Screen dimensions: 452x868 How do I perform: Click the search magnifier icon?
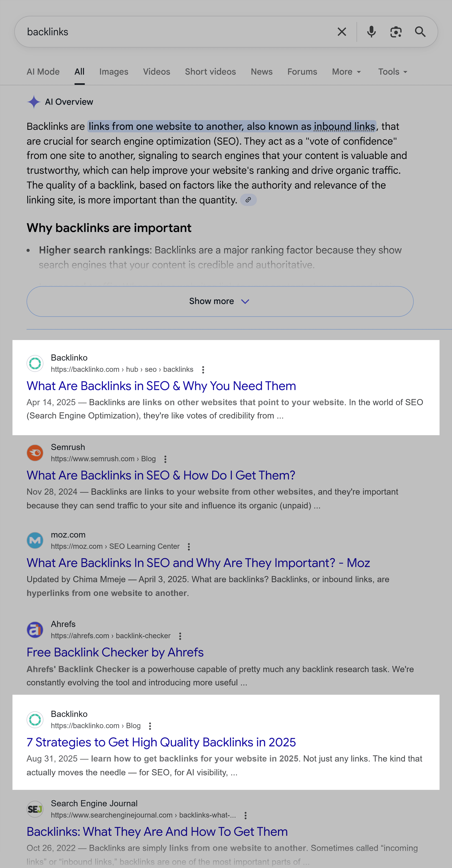[421, 31]
